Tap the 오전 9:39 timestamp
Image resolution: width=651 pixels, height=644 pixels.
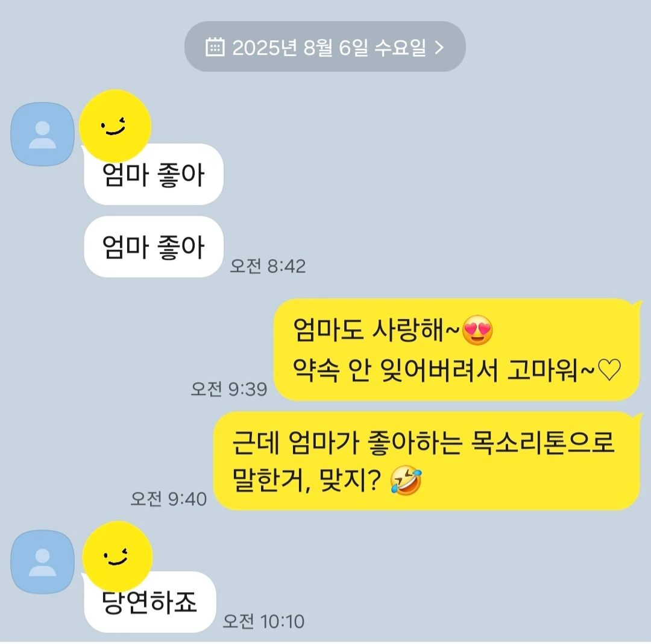[229, 389]
